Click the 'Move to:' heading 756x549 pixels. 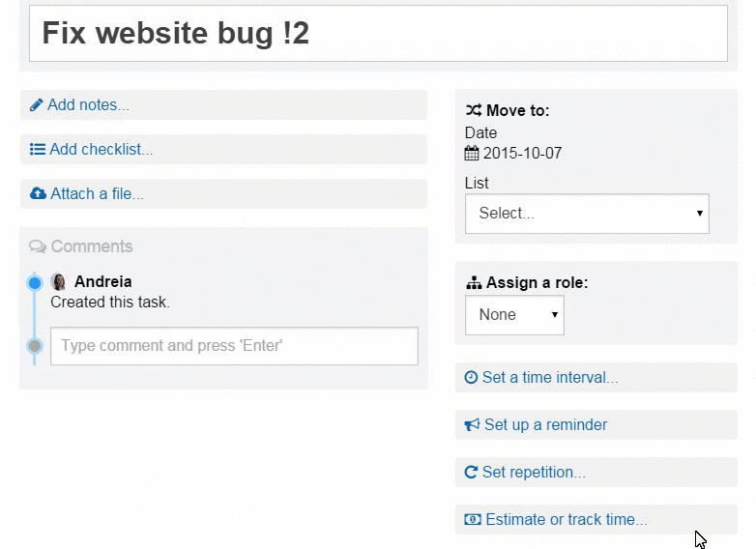tap(518, 110)
